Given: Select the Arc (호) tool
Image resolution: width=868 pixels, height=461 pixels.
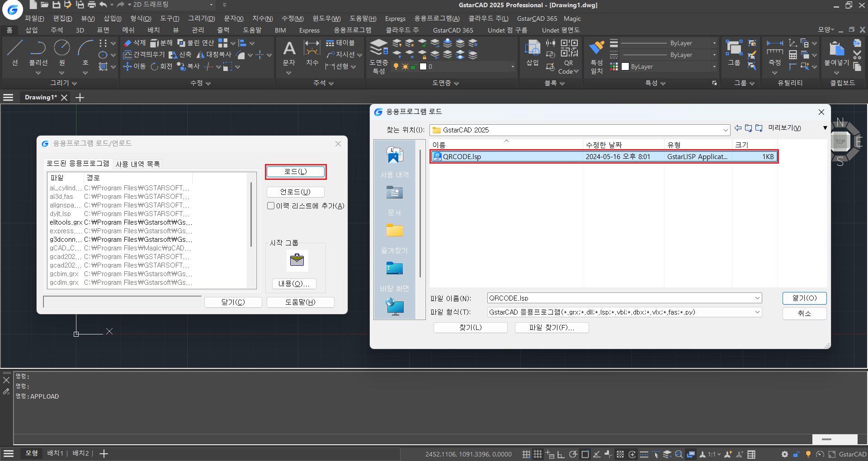Looking at the screenshot, I should point(85,53).
